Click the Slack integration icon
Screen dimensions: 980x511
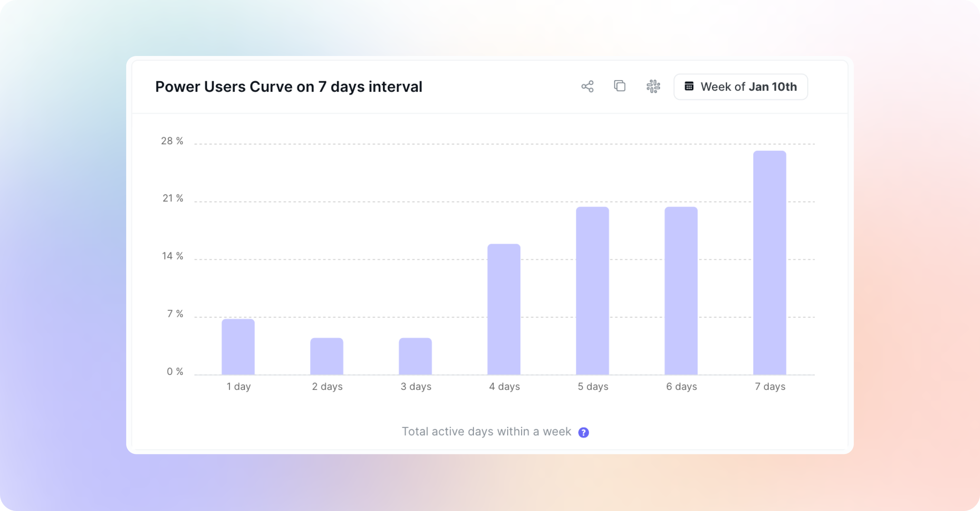click(x=653, y=87)
